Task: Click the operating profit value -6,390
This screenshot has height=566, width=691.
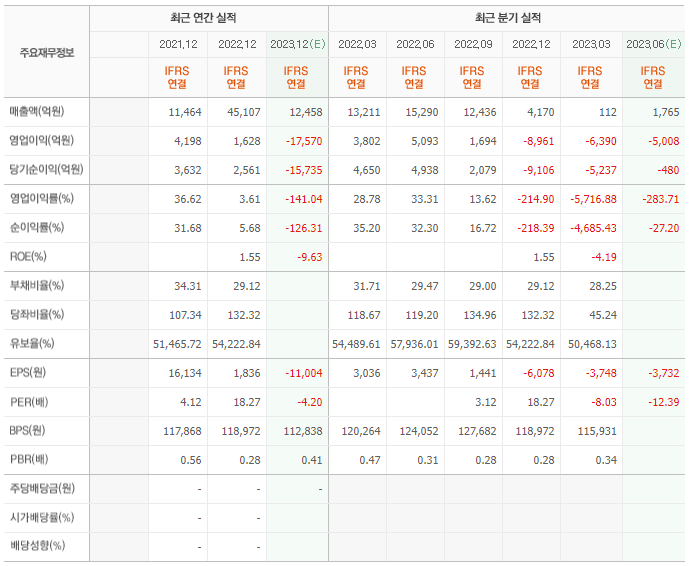Action: [x=601, y=142]
